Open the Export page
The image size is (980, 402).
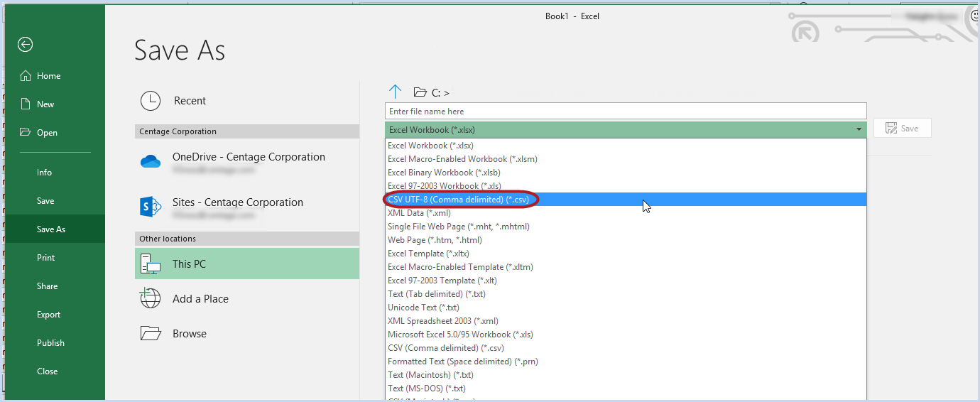point(49,315)
